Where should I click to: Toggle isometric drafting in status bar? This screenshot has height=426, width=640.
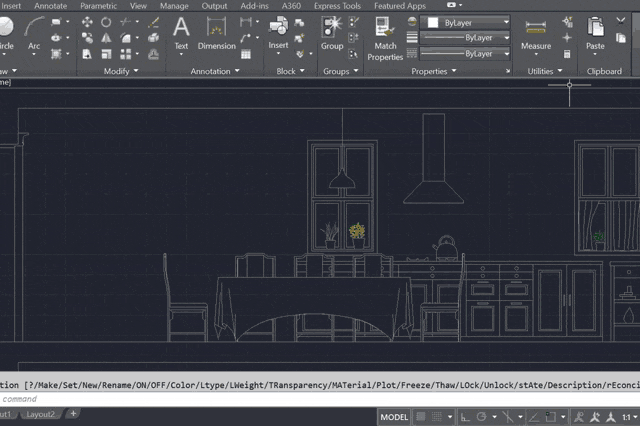pyautogui.click(x=508, y=417)
